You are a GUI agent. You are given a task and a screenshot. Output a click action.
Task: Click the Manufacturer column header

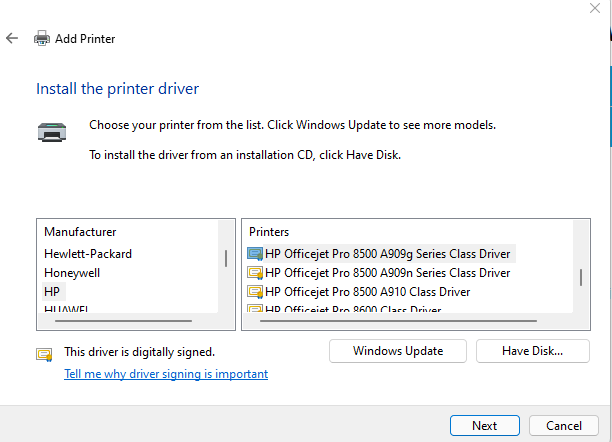tap(80, 232)
